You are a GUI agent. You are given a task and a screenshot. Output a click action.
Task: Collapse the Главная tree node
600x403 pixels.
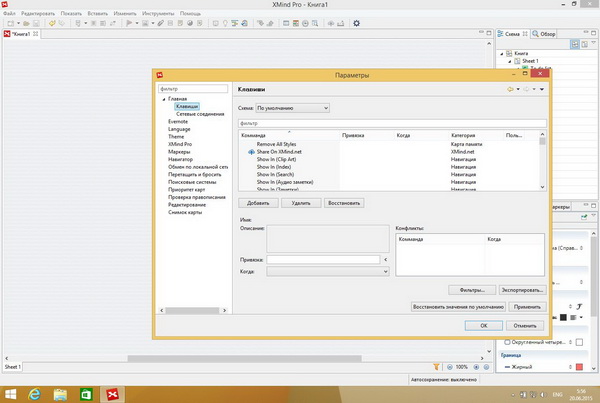(164, 99)
